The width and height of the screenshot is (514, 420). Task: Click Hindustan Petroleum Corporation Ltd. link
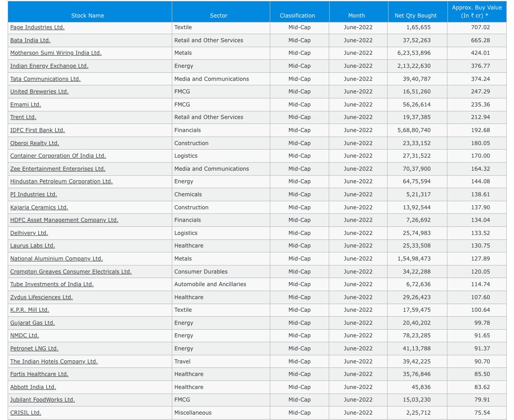click(61, 181)
